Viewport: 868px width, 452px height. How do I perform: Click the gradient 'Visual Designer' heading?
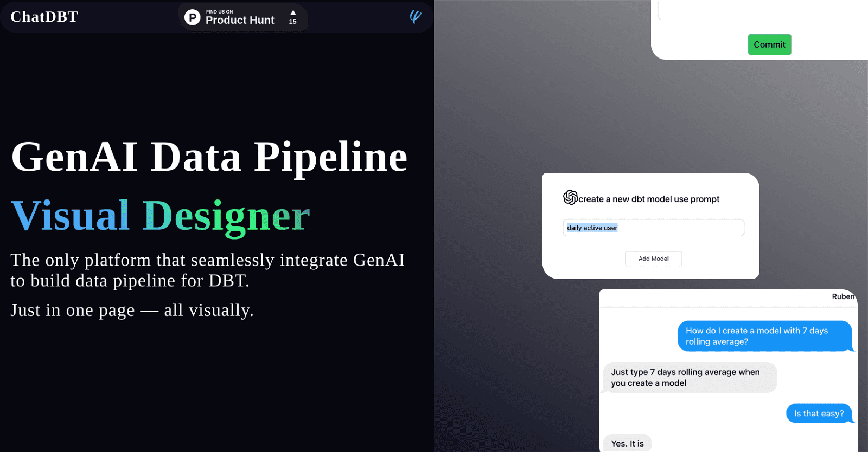click(160, 216)
